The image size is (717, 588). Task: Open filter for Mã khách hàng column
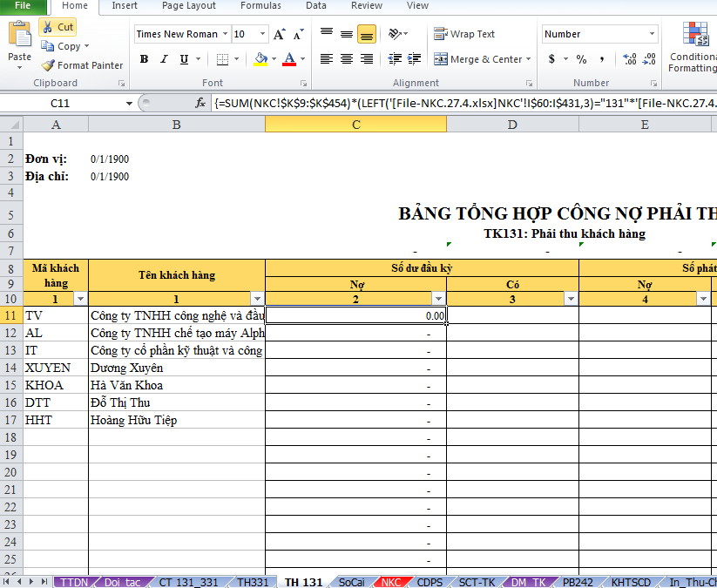point(80,299)
